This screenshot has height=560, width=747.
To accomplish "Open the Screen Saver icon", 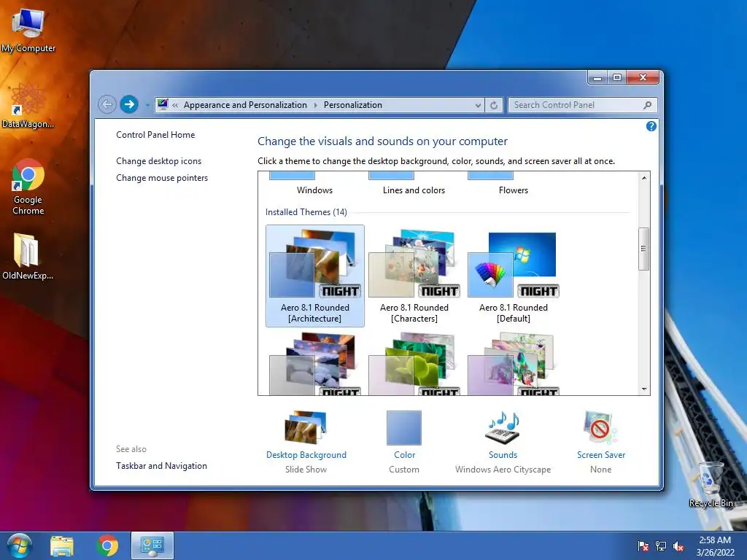I will (x=600, y=427).
